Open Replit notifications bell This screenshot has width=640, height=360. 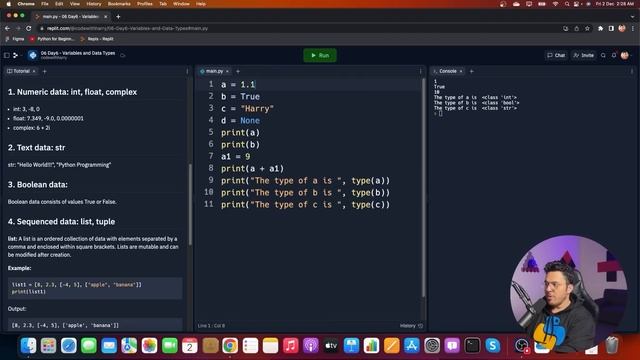(614, 55)
